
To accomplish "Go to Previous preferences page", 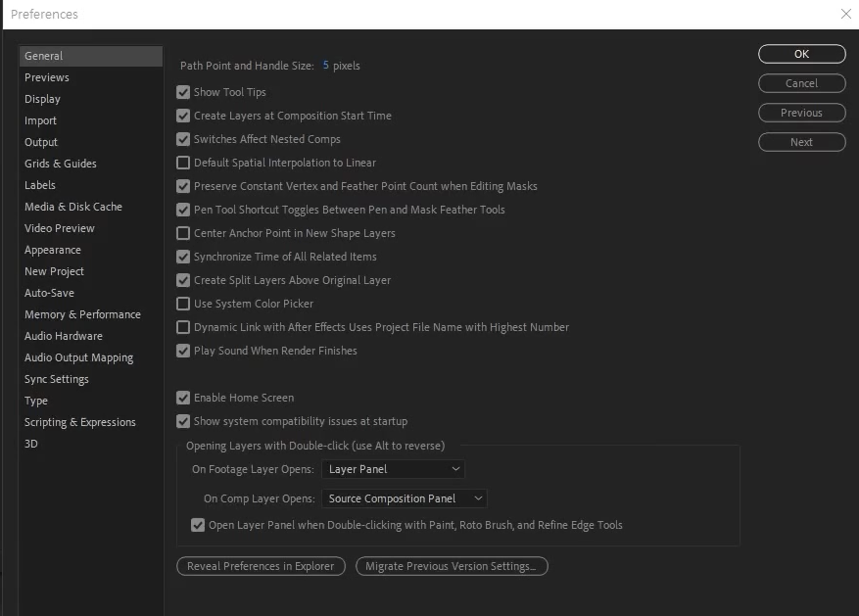I will point(802,113).
